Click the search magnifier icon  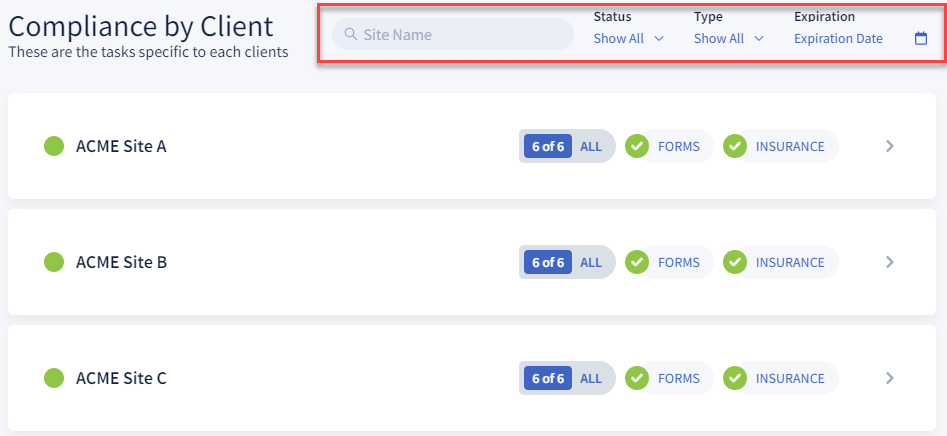coord(351,35)
